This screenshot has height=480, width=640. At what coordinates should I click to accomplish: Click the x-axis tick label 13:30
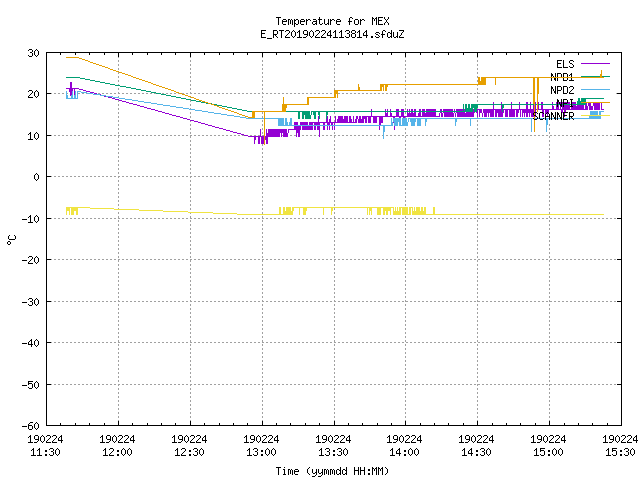tap(333, 452)
